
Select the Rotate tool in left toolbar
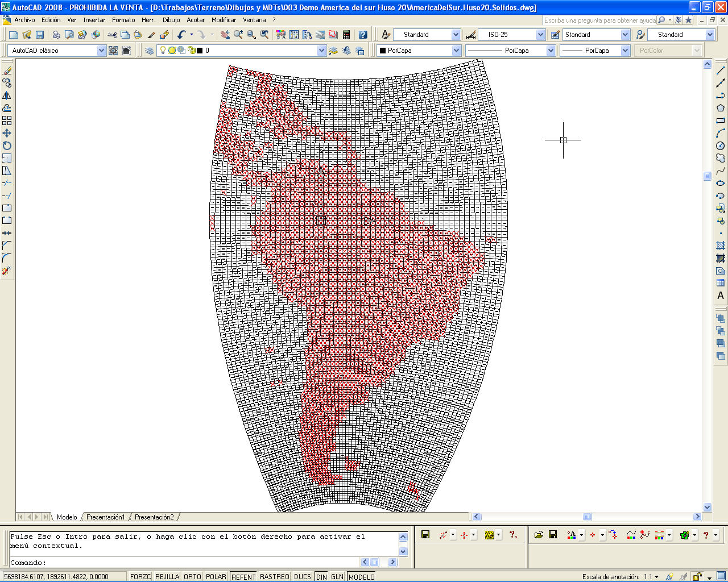pyautogui.click(x=7, y=145)
